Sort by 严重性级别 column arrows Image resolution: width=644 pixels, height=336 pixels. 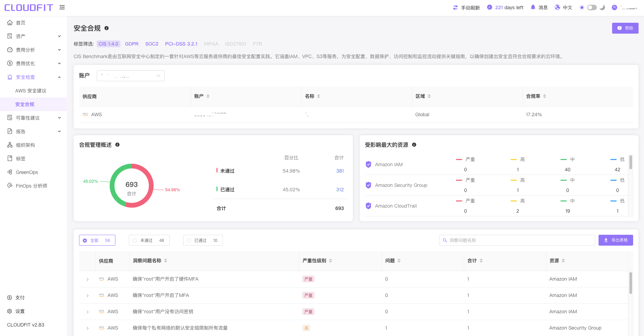point(330,261)
